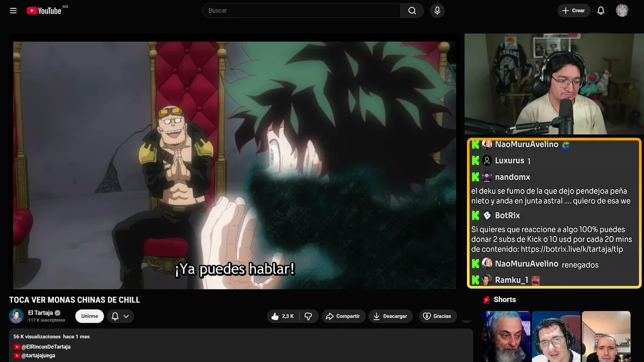Share the video using Compartir
Viewport: 644px width, 362px height.
[344, 316]
